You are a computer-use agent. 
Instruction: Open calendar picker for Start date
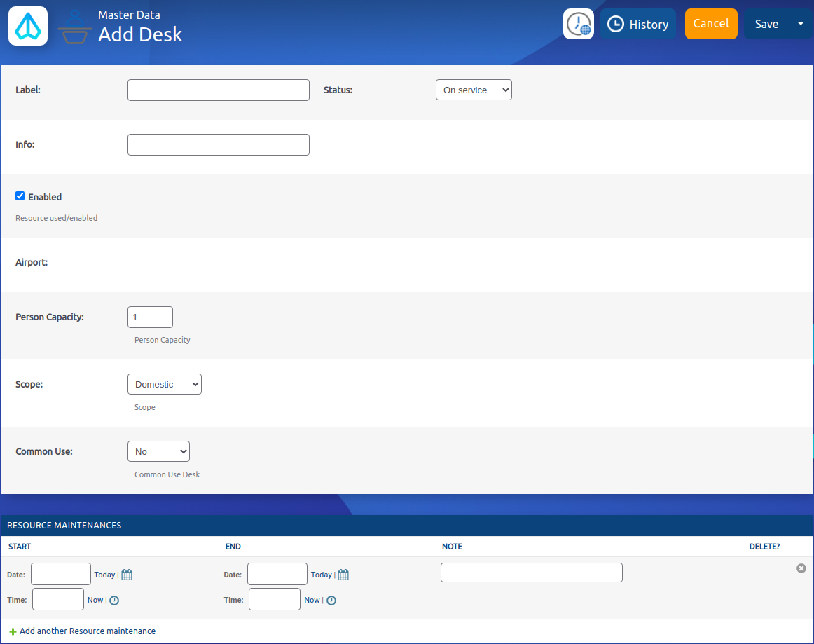pyautogui.click(x=127, y=575)
